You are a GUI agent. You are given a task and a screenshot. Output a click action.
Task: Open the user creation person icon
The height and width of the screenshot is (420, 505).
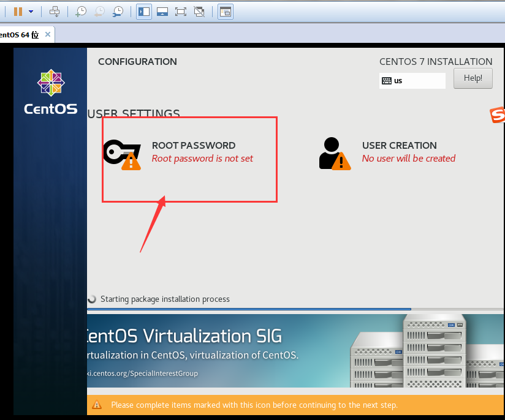(x=335, y=154)
